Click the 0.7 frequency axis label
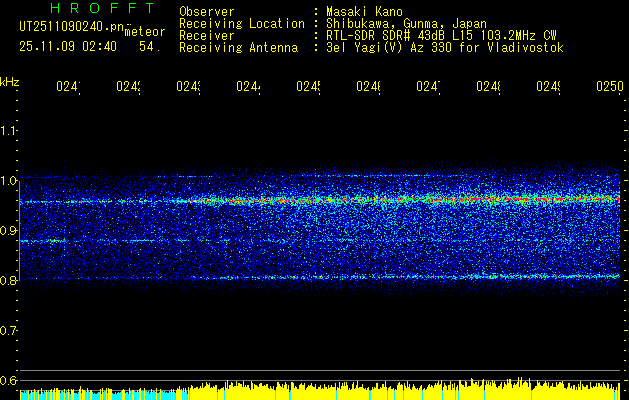The width and height of the screenshot is (629, 400). click(x=8, y=330)
